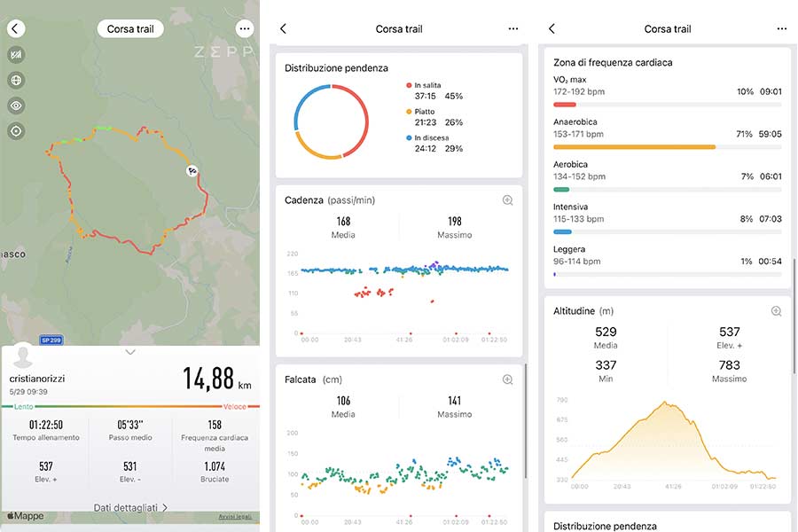Viewport: 798px width, 532px height.
Task: Expand the Altitudine chart with magnifier
Action: (776, 311)
